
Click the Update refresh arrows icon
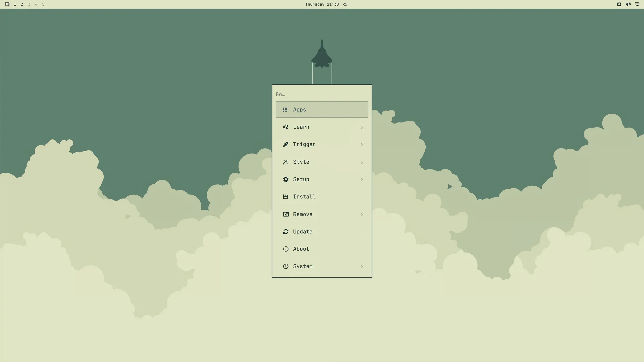(x=286, y=232)
